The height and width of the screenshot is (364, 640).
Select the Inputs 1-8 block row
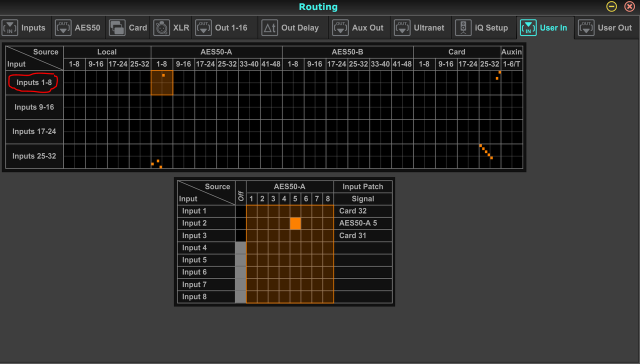(34, 82)
